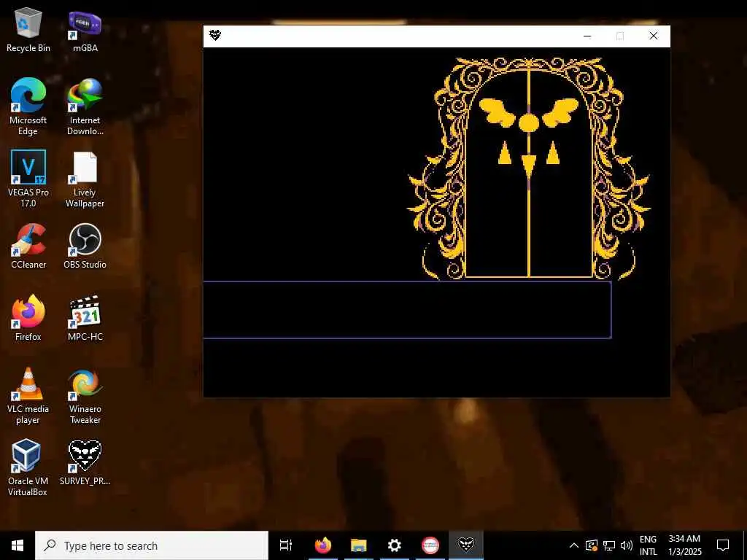Open MPC-HC media player shortcut

pos(85,318)
